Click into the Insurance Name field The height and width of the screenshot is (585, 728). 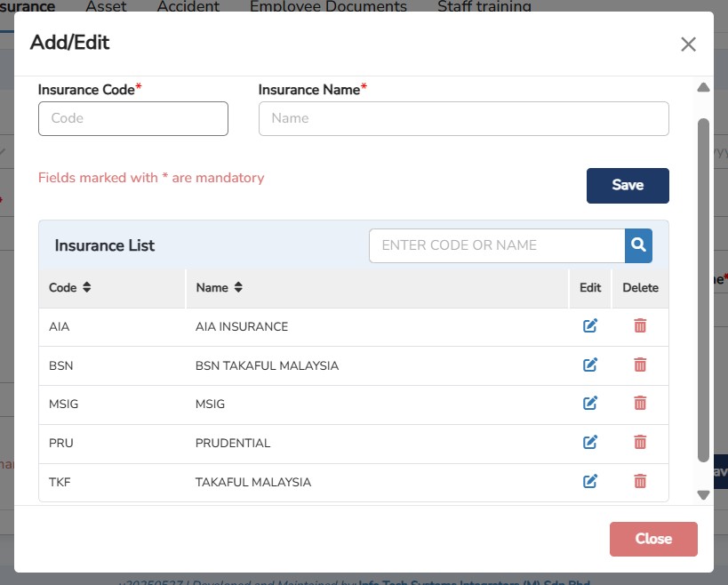(463, 118)
